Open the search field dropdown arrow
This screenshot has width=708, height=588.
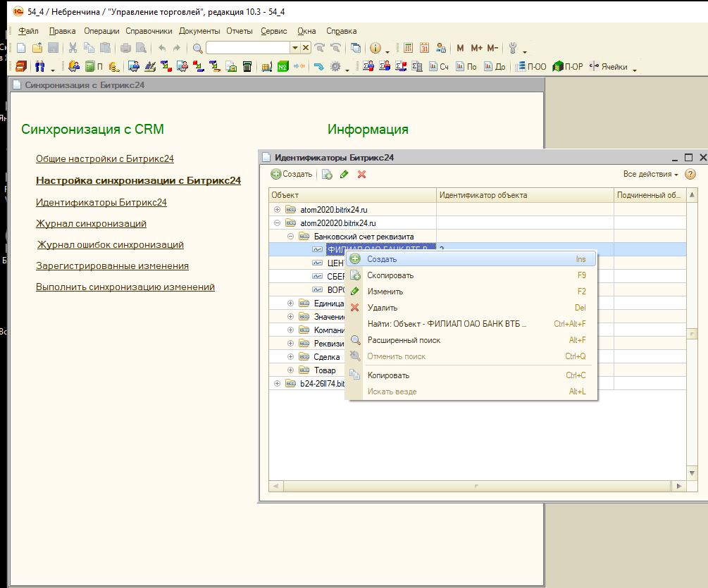[295, 48]
